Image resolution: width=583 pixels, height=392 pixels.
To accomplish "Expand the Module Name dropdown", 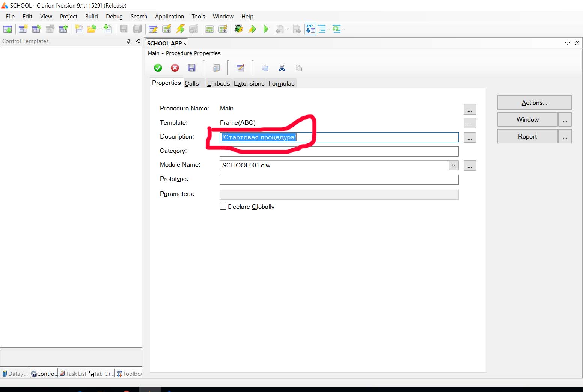I will click(453, 165).
